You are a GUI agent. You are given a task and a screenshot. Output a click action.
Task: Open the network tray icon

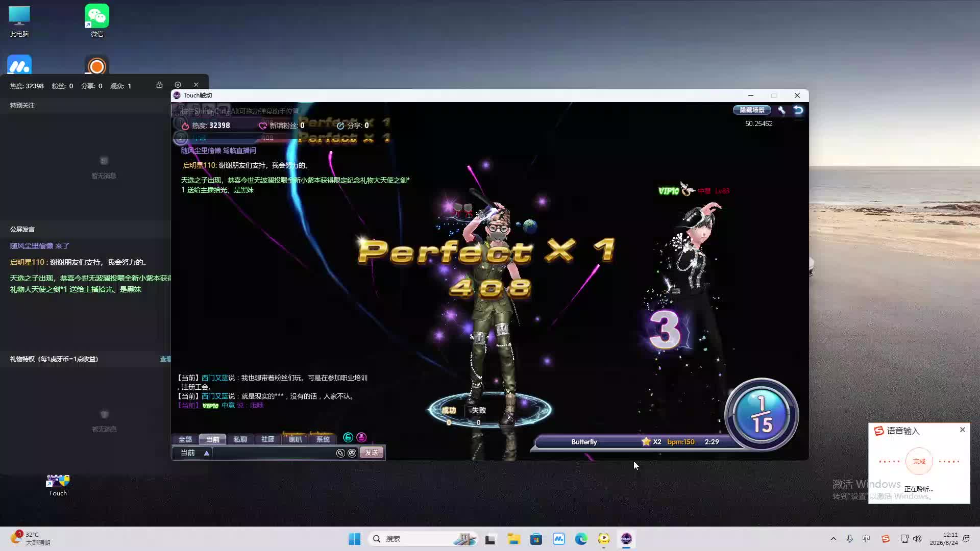click(904, 539)
